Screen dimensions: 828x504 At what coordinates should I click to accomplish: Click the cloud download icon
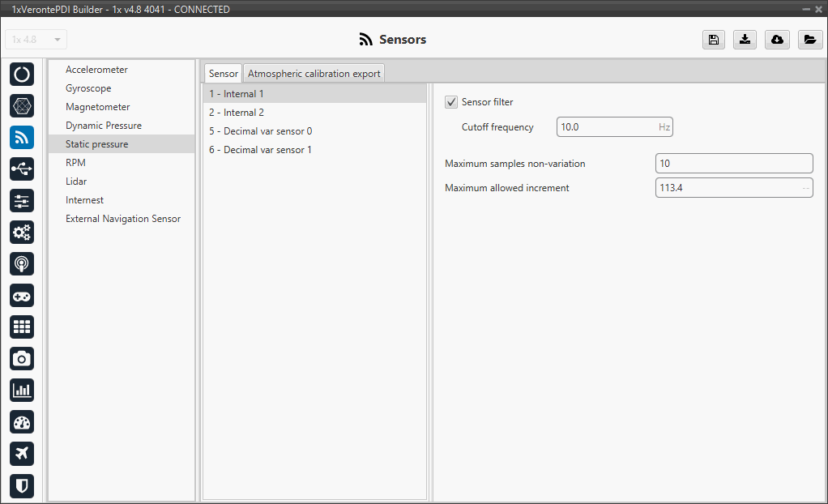coord(777,40)
